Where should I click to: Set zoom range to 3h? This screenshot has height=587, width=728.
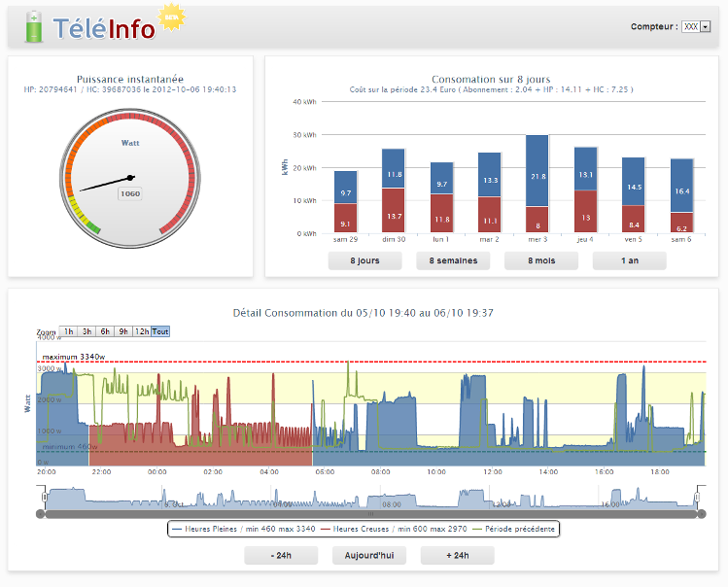(87, 331)
